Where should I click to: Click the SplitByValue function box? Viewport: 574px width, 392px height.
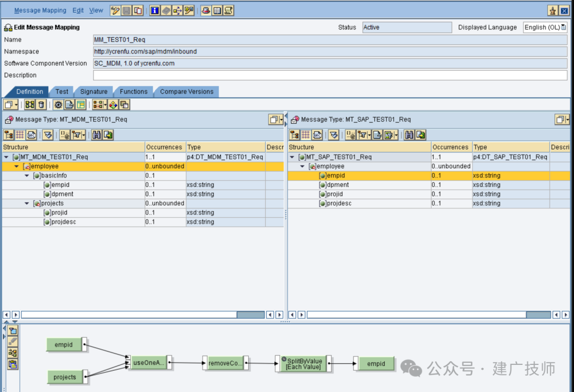303,363
